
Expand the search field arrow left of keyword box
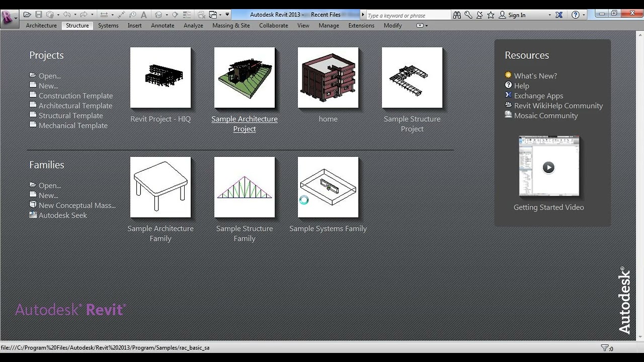coord(363,15)
